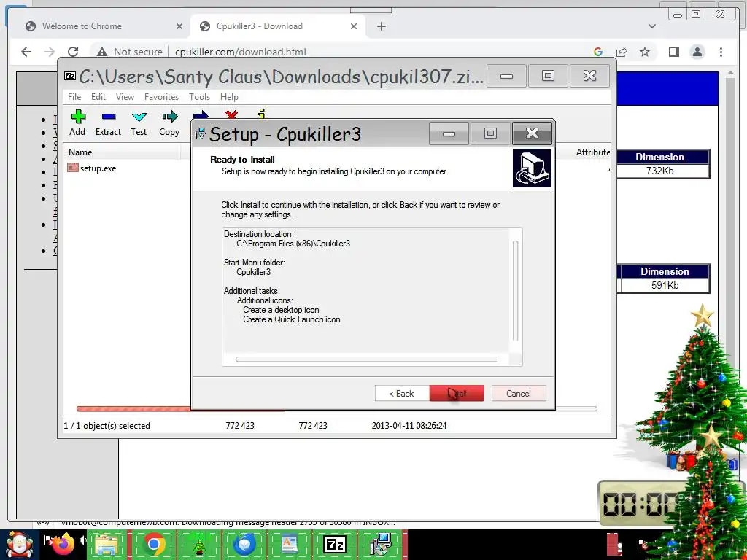
Task: Click the C:\Program Files (x86)\Cpukiller3 path text
Action: [293, 244]
